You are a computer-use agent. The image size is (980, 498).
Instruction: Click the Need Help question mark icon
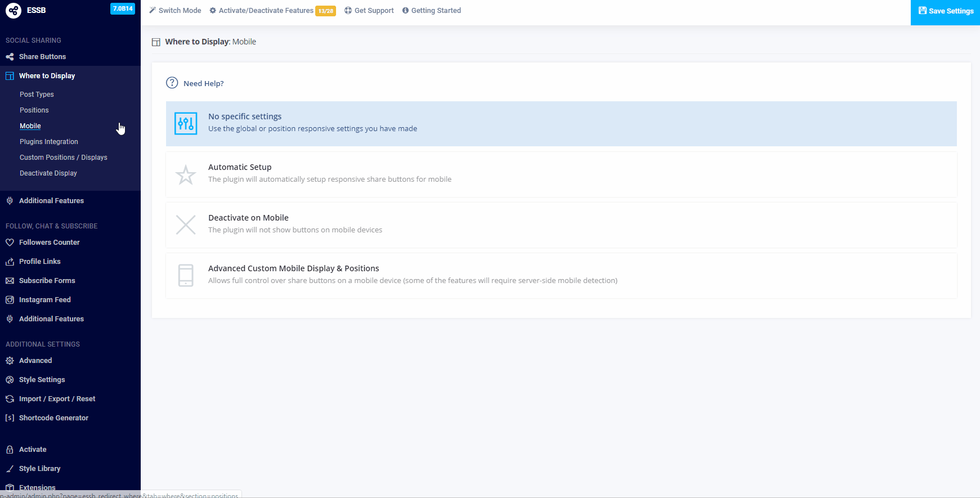pos(172,83)
